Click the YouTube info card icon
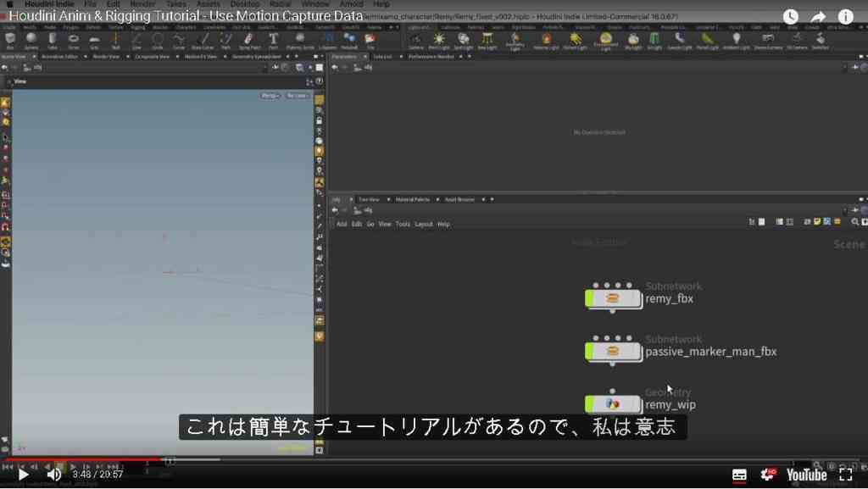 pos(845,17)
